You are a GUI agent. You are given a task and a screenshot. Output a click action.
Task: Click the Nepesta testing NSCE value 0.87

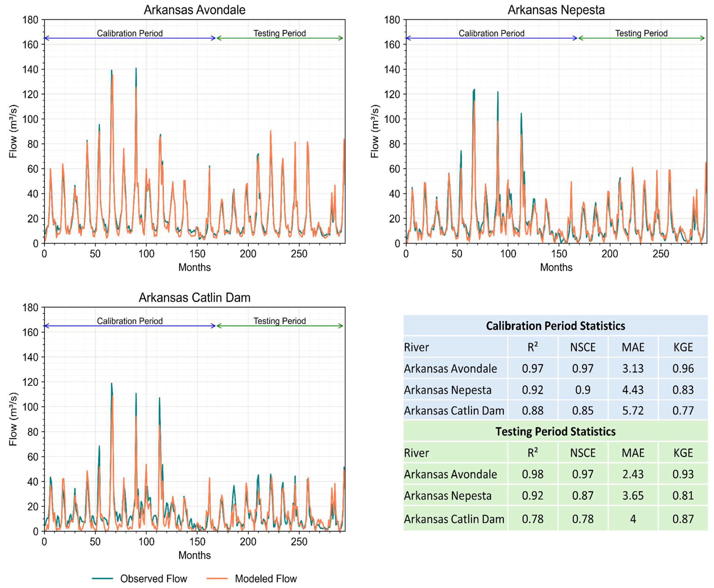(x=583, y=495)
